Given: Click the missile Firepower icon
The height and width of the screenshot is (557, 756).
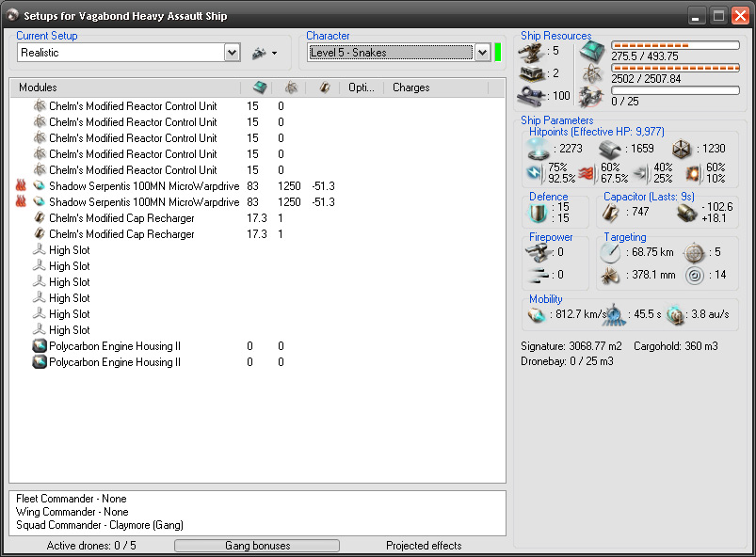Looking at the screenshot, I should click(x=539, y=275).
